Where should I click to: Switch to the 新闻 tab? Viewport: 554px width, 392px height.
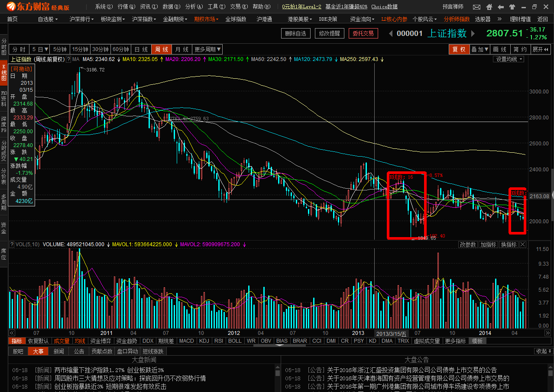coord(58,351)
